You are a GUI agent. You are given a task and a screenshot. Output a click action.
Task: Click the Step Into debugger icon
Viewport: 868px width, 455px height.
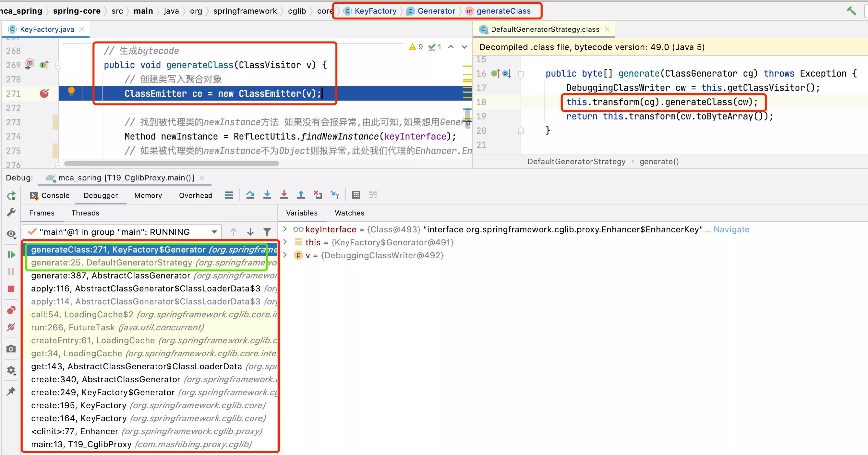click(x=267, y=195)
